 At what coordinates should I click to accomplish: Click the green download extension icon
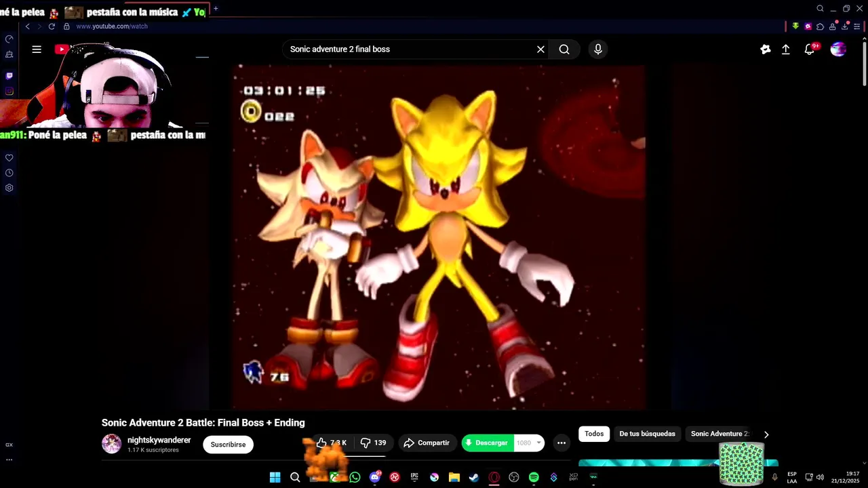(x=795, y=26)
